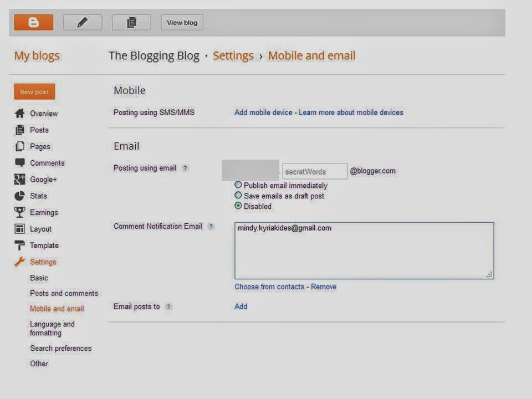Click the orange Blogger logo icon
Screen dimensions: 532x399
coord(34,22)
